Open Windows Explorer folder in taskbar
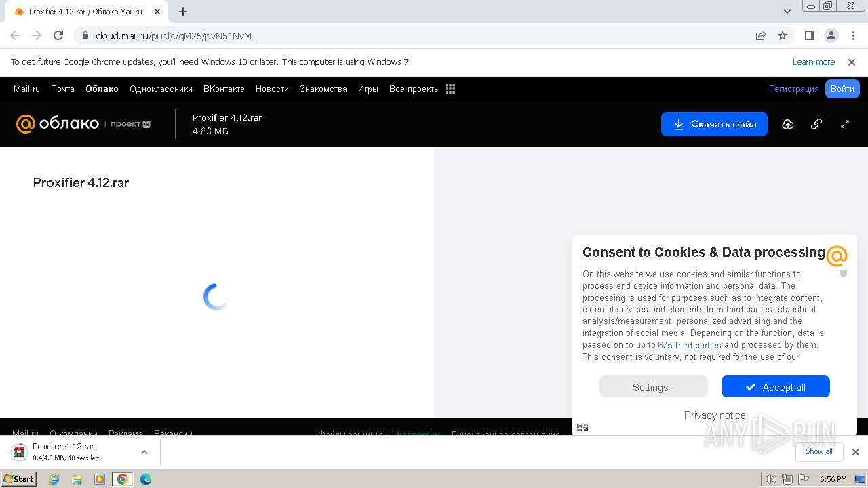Viewport: 868px width, 488px height. pyautogui.click(x=77, y=479)
